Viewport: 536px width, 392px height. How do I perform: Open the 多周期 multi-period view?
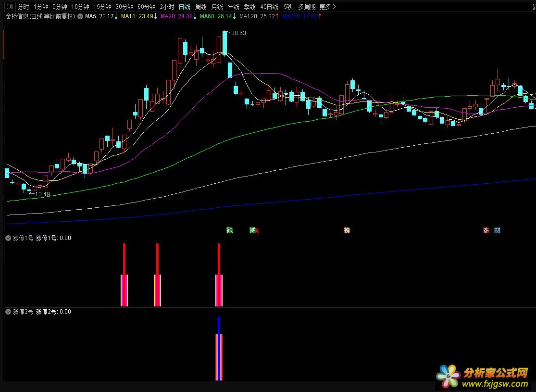[307, 7]
